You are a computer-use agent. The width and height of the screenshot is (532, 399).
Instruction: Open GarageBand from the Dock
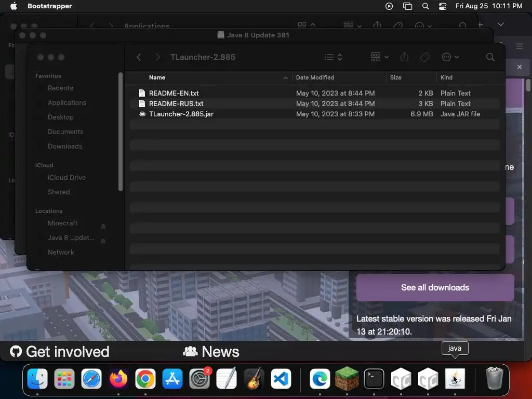pyautogui.click(x=254, y=379)
